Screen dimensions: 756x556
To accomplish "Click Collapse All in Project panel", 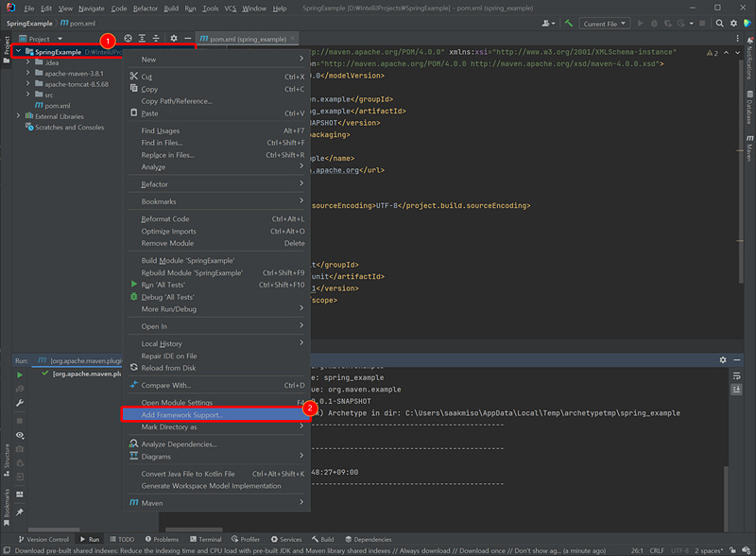I will (x=156, y=38).
